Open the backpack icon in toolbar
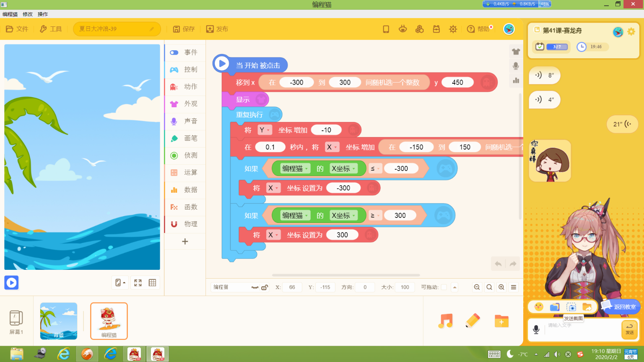Screen dimensions: 644x362 click(x=436, y=29)
